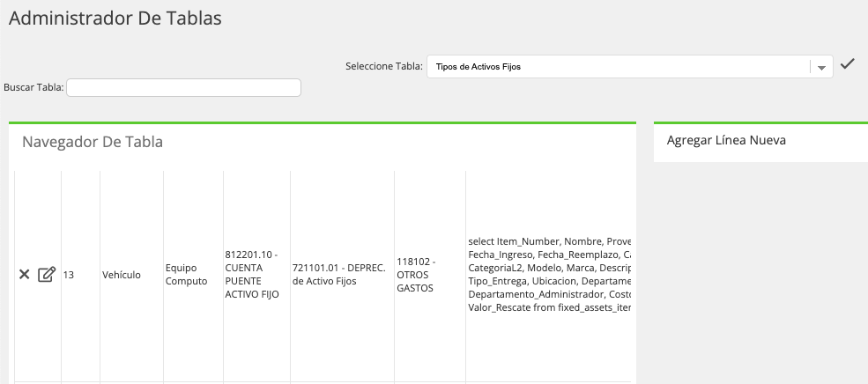Select the Equipo Computo cell
The width and height of the screenshot is (868, 384).
click(187, 275)
